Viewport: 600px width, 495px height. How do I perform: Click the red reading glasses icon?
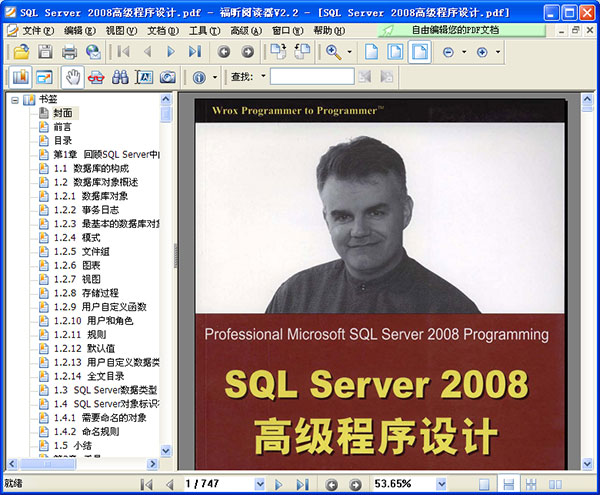coord(96,77)
